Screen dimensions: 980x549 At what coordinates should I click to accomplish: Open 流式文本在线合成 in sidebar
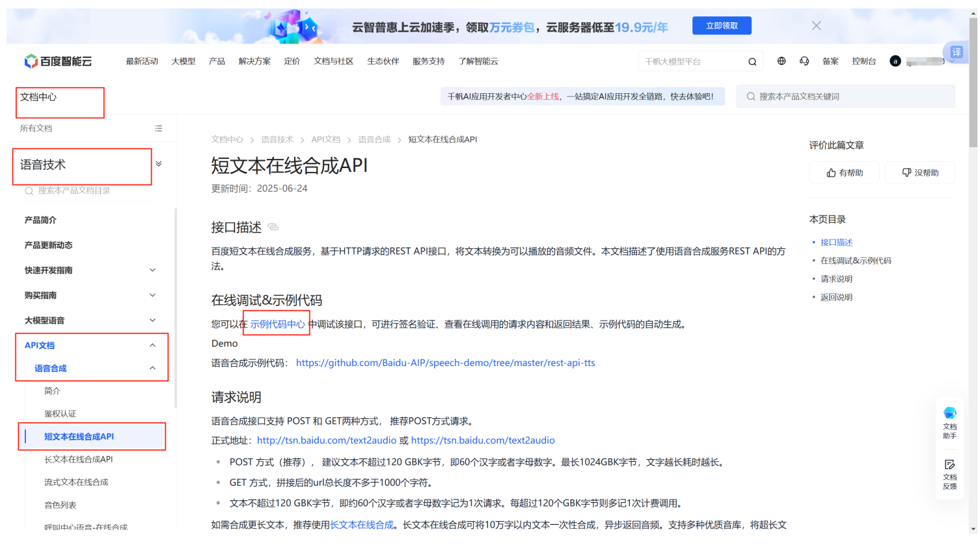point(76,482)
